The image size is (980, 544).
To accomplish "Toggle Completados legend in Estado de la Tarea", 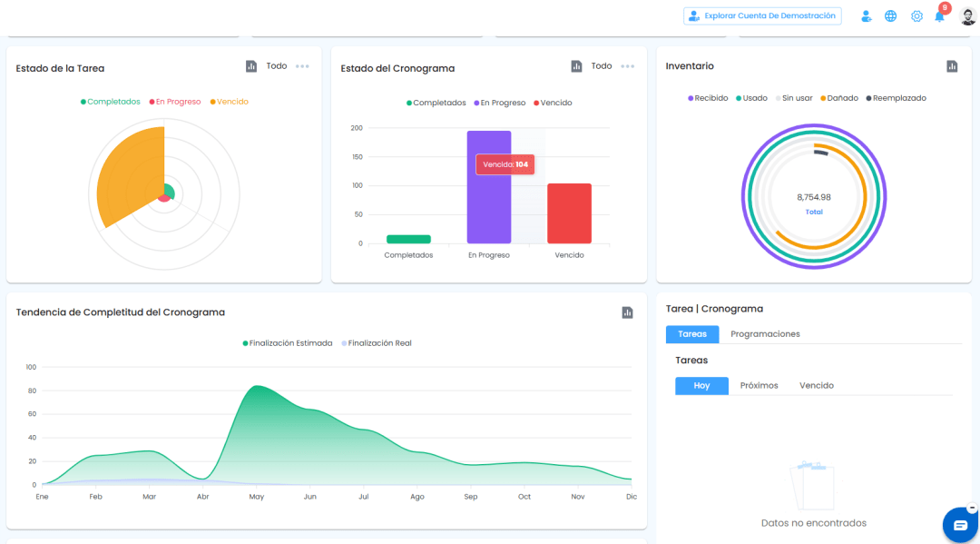I will [x=110, y=102].
